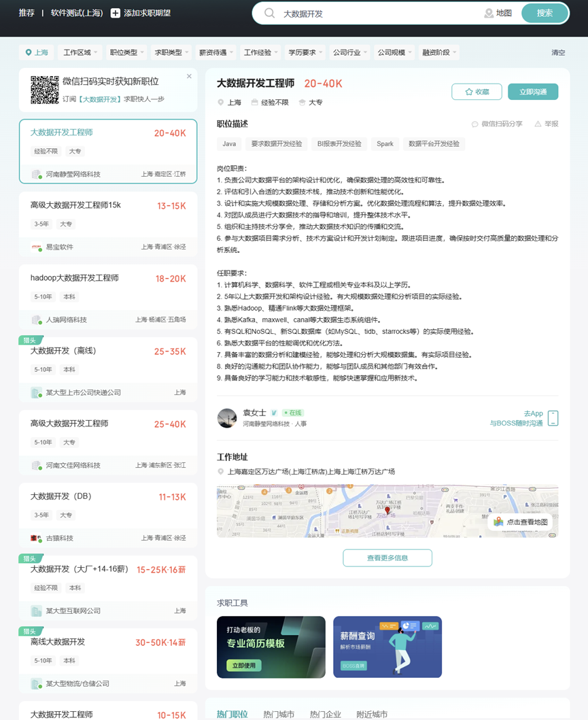Switch to the 热门企业 tab
588x720 pixels.
[x=326, y=714]
